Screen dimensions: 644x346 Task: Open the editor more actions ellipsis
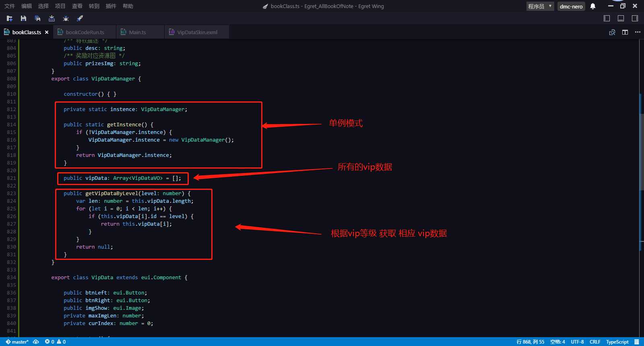pyautogui.click(x=638, y=32)
